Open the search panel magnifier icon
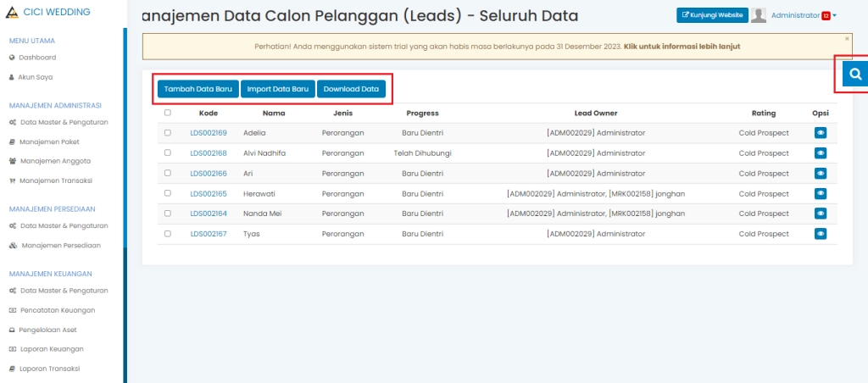The width and height of the screenshot is (868, 383). pos(855,75)
